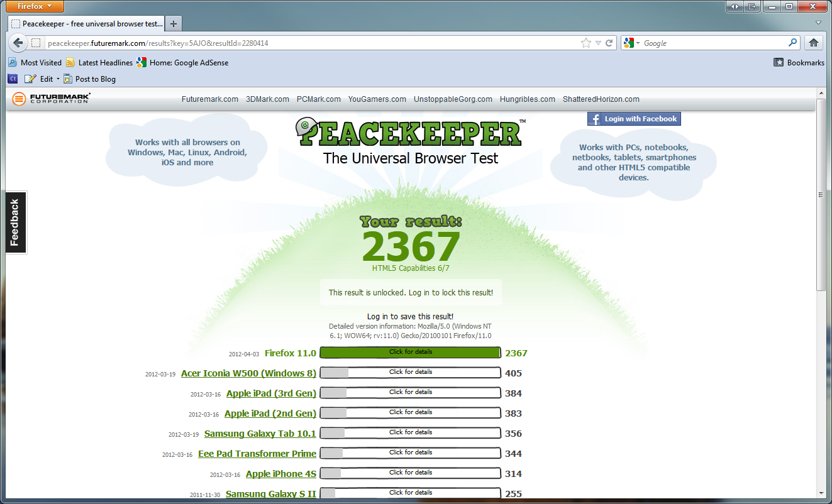Open the Home: Google AdSense bookmark
Image resolution: width=832 pixels, height=504 pixels.
tap(182, 63)
